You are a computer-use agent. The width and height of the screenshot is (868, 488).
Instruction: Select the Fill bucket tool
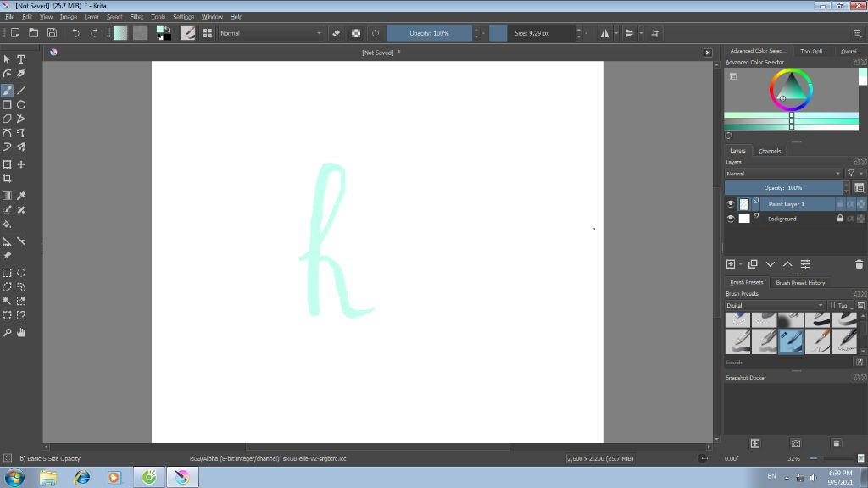point(7,224)
